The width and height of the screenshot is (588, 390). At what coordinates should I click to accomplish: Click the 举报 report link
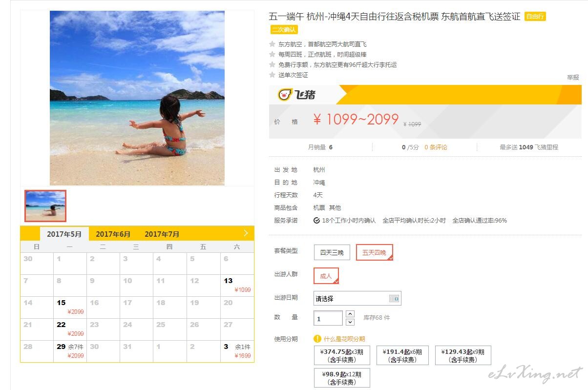pyautogui.click(x=573, y=77)
